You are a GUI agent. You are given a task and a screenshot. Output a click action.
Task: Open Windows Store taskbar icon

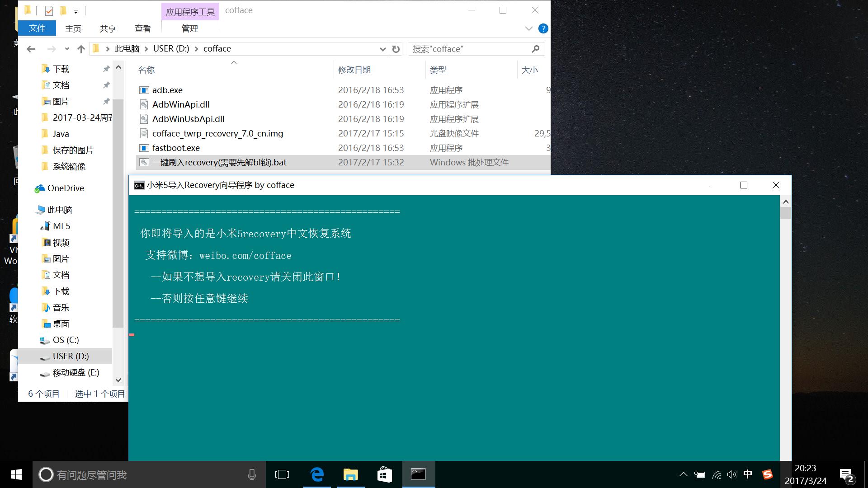point(384,474)
